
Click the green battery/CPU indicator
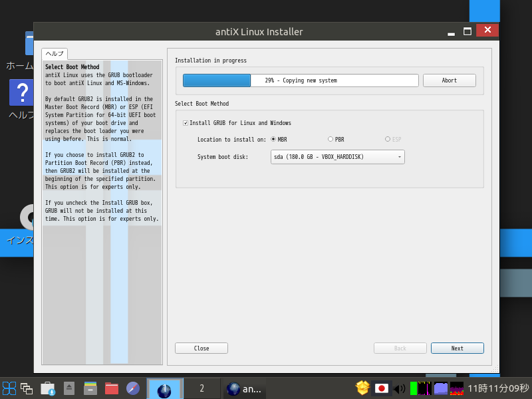[413, 388]
